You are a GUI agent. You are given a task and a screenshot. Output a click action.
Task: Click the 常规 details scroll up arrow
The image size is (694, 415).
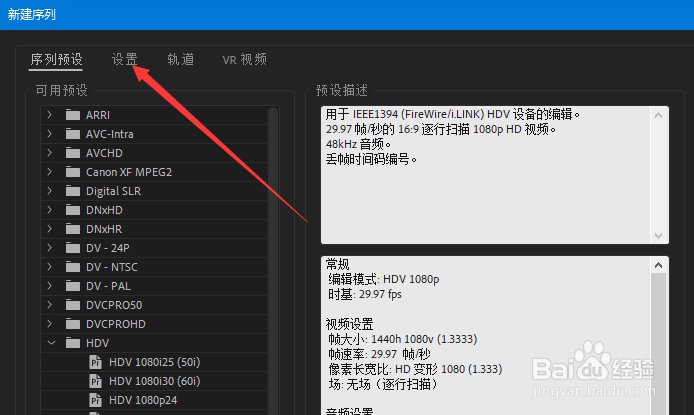click(659, 265)
